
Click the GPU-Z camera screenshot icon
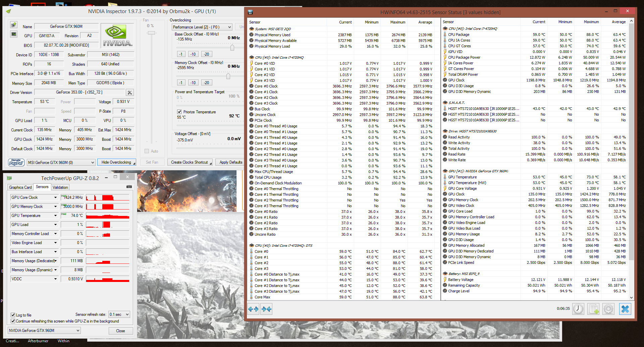(x=129, y=187)
